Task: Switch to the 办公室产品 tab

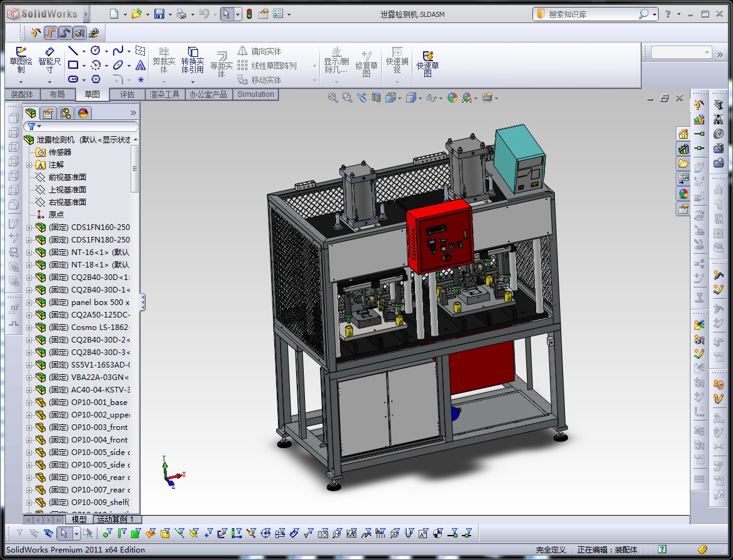Action: coord(209,94)
